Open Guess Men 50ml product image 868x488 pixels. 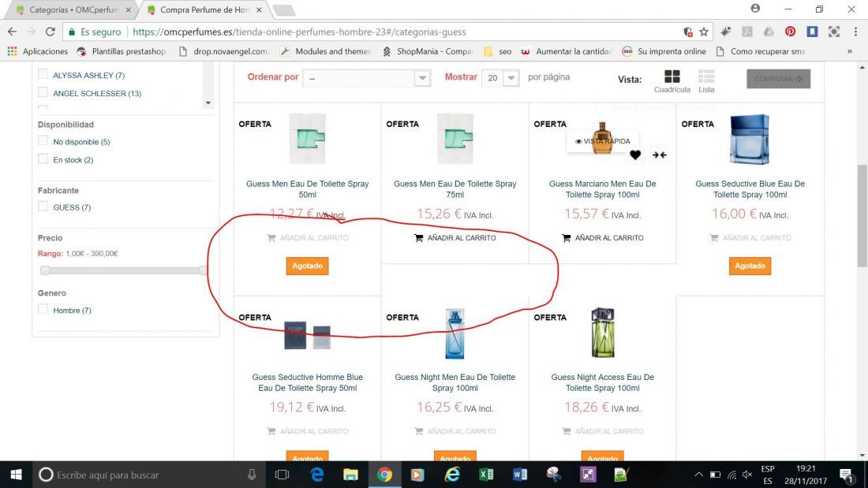click(307, 139)
